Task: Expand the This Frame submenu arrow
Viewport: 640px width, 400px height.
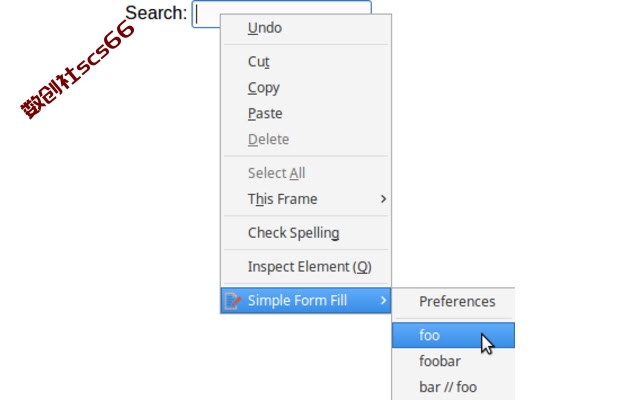Action: (x=383, y=199)
